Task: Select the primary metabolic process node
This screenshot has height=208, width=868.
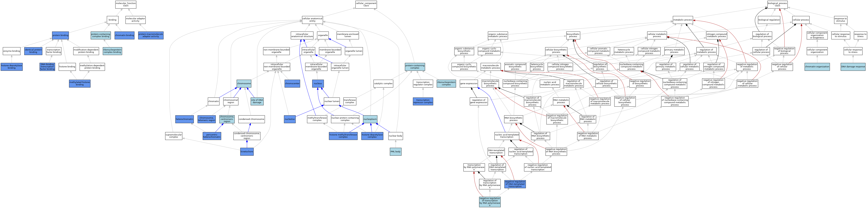Action: click(674, 51)
